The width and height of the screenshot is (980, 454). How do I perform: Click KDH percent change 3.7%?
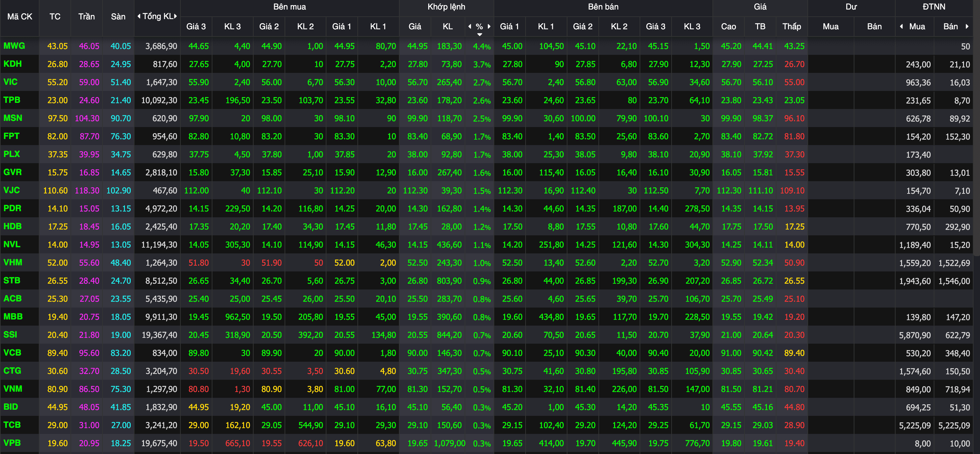click(482, 64)
